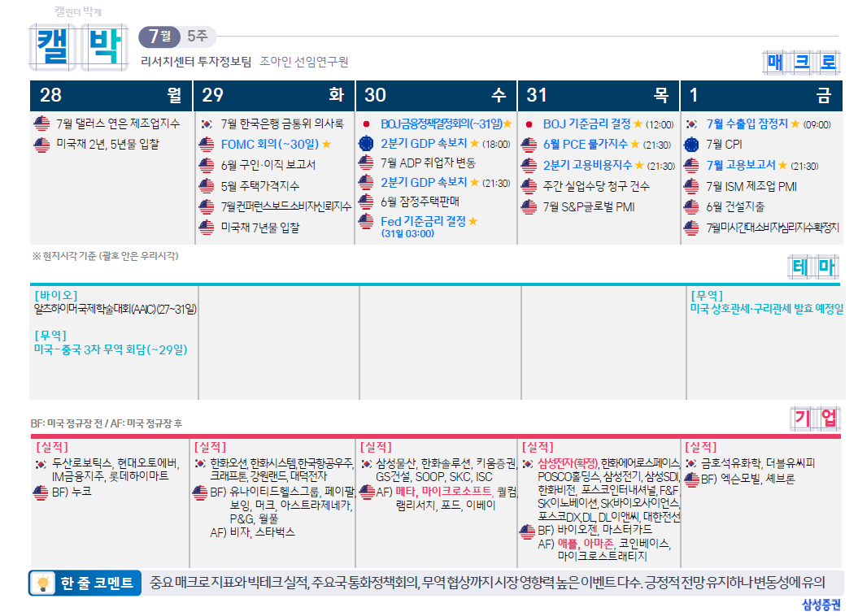Click the star next to FOMC 회의

point(326,145)
